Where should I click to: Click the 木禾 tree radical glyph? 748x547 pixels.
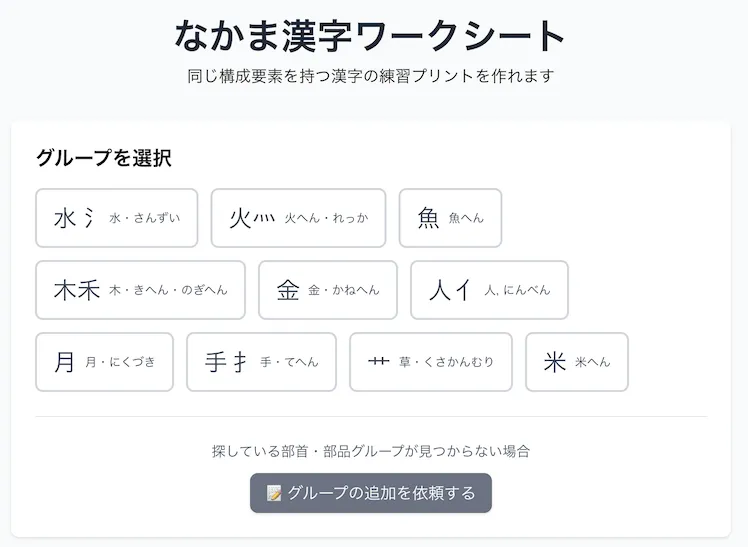point(77,290)
